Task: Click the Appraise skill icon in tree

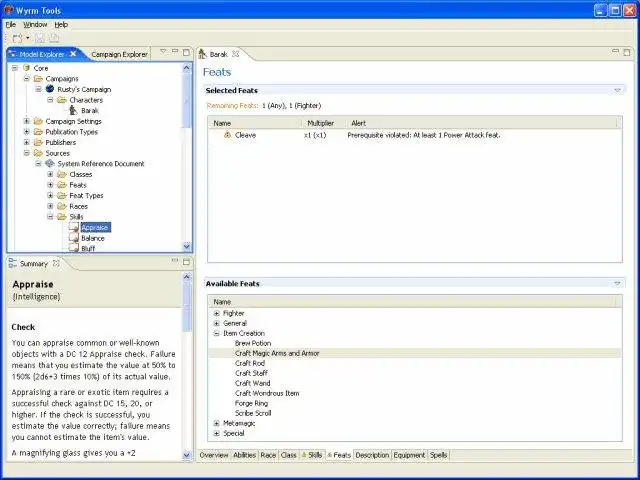Action: (73, 227)
